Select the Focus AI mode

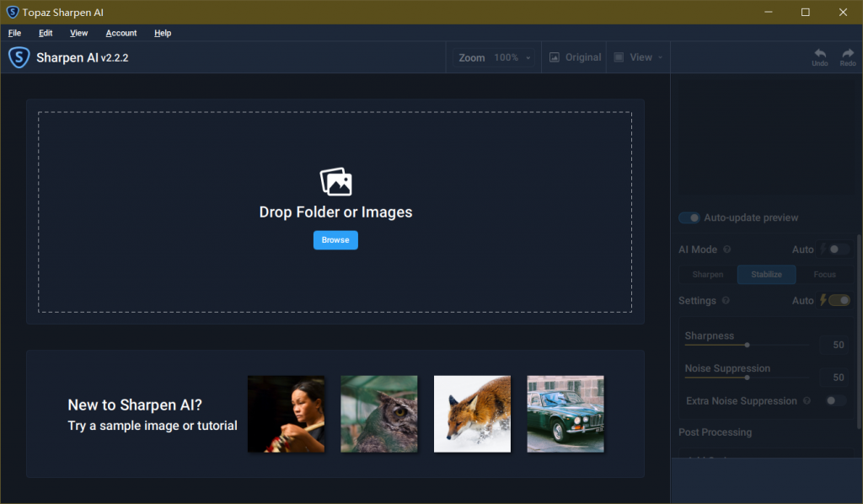(x=824, y=275)
